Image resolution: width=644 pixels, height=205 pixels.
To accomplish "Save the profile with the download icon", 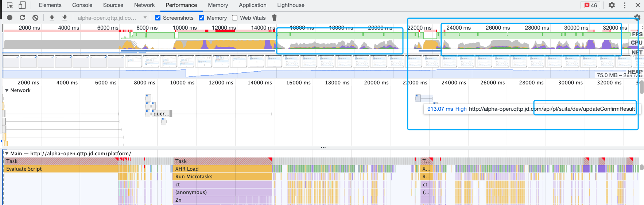I will pyautogui.click(x=65, y=18).
